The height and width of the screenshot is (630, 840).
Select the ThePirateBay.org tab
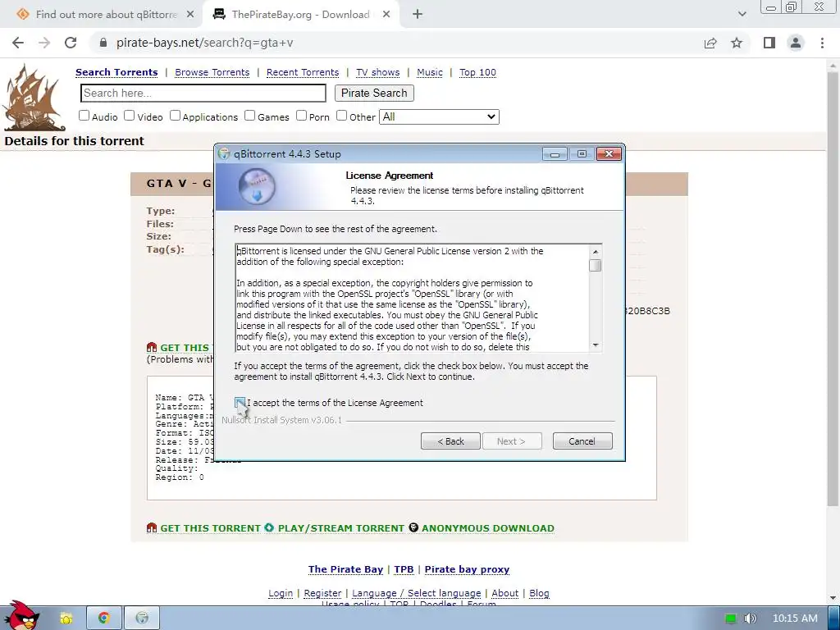tap(300, 15)
